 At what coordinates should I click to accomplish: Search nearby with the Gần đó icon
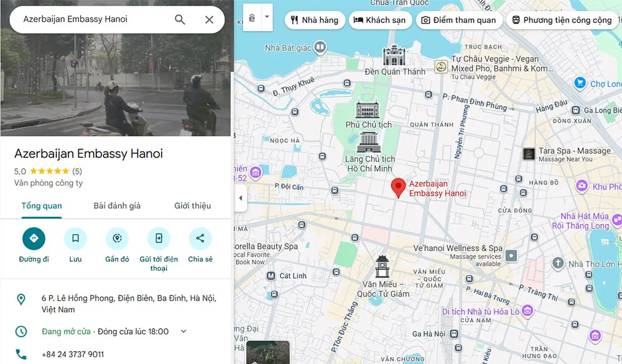coord(117,239)
